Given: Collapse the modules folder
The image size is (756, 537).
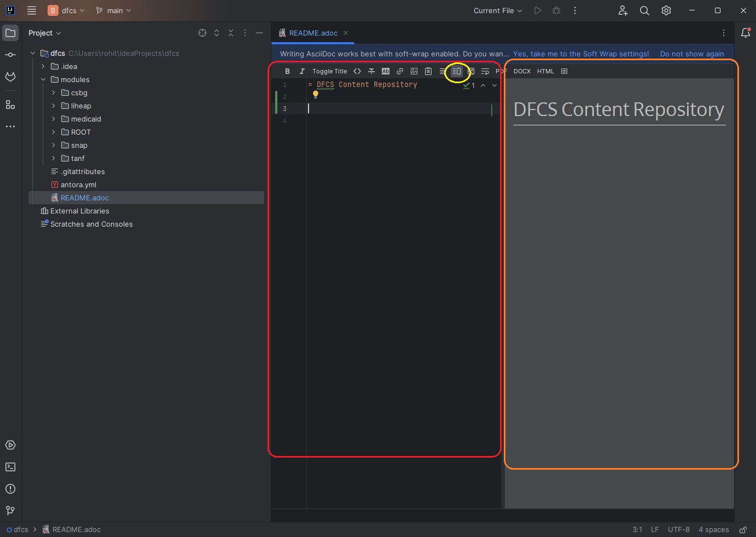Looking at the screenshot, I should point(43,79).
